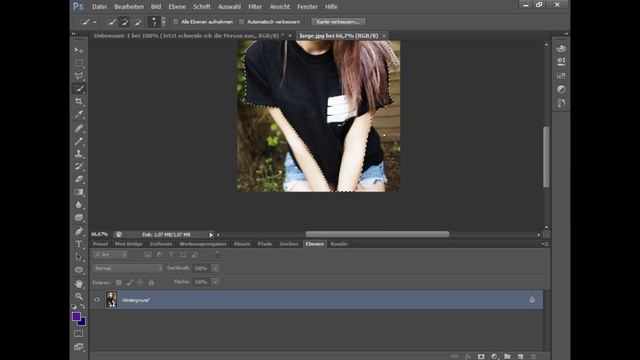The height and width of the screenshot is (360, 640).
Task: Open the Datei menu
Action: [x=99, y=7]
